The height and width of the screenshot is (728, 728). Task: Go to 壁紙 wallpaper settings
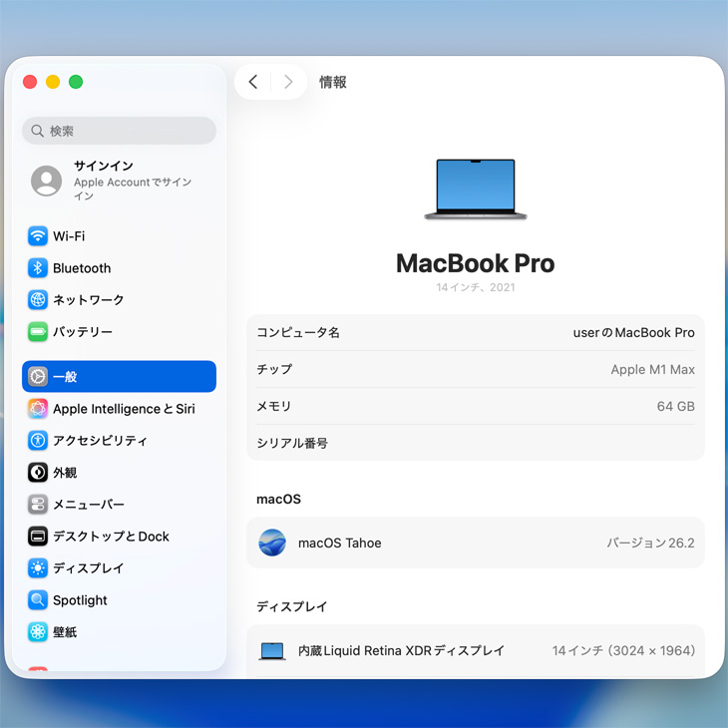[65, 632]
